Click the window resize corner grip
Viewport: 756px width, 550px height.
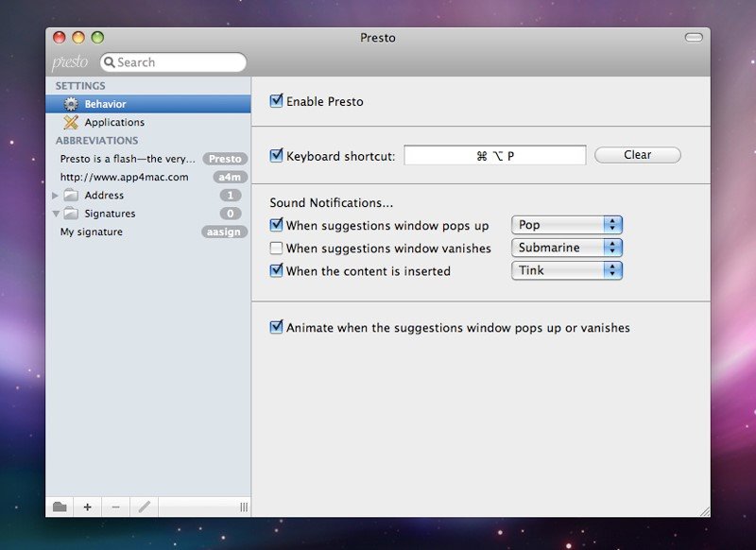click(704, 511)
